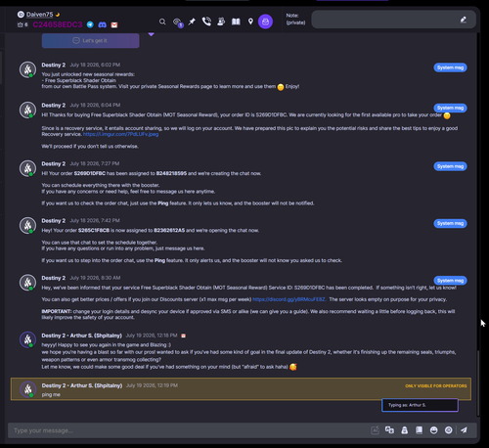Open the Discord contact icon

click(103, 24)
